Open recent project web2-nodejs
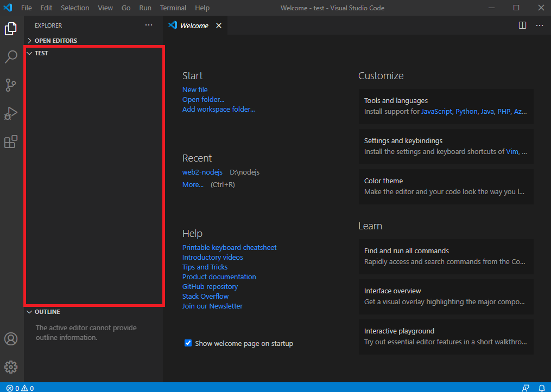The width and height of the screenshot is (551, 392). pyautogui.click(x=202, y=172)
